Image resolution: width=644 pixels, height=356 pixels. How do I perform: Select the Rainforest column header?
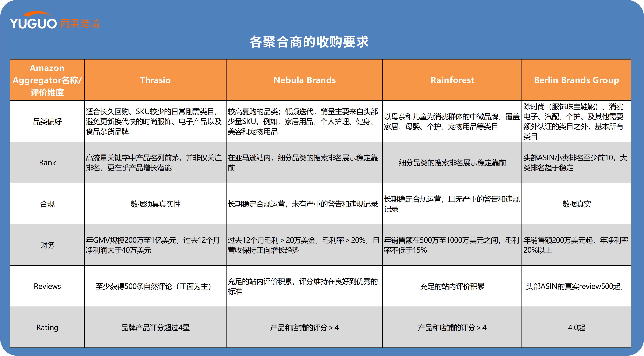coord(453,80)
